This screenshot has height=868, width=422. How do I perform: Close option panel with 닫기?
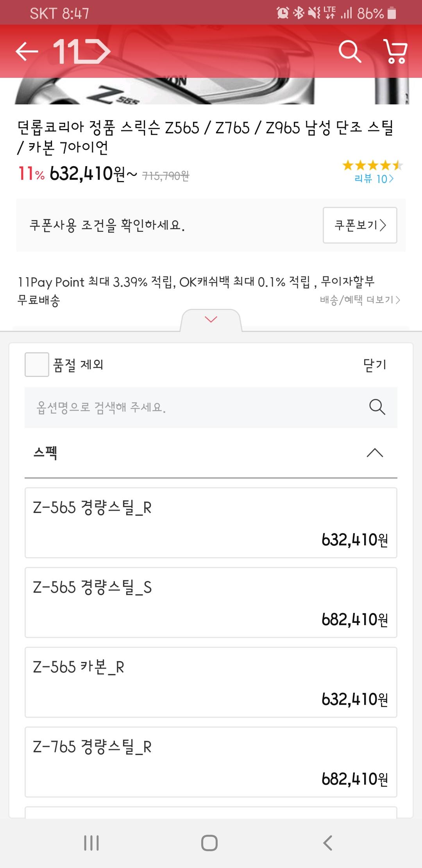pos(374,365)
